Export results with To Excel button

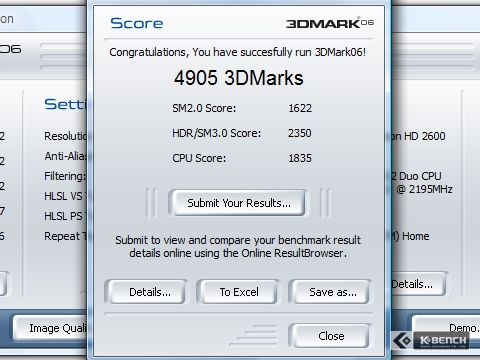point(239,292)
